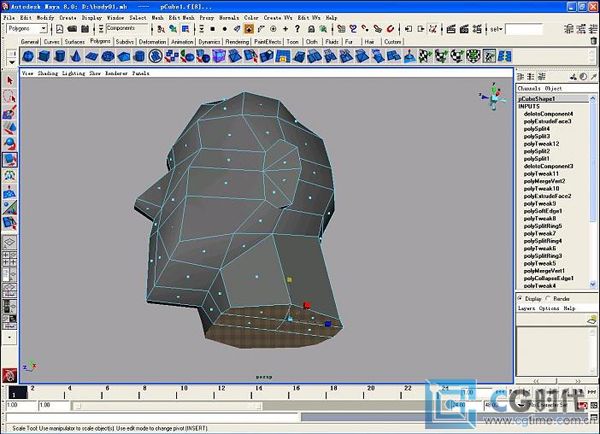Create a polygon cone from shelf

click(x=76, y=57)
